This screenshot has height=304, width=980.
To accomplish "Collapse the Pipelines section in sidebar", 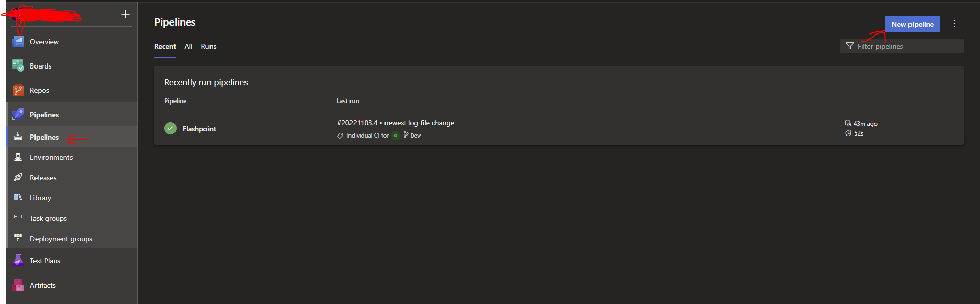I will click(72, 114).
